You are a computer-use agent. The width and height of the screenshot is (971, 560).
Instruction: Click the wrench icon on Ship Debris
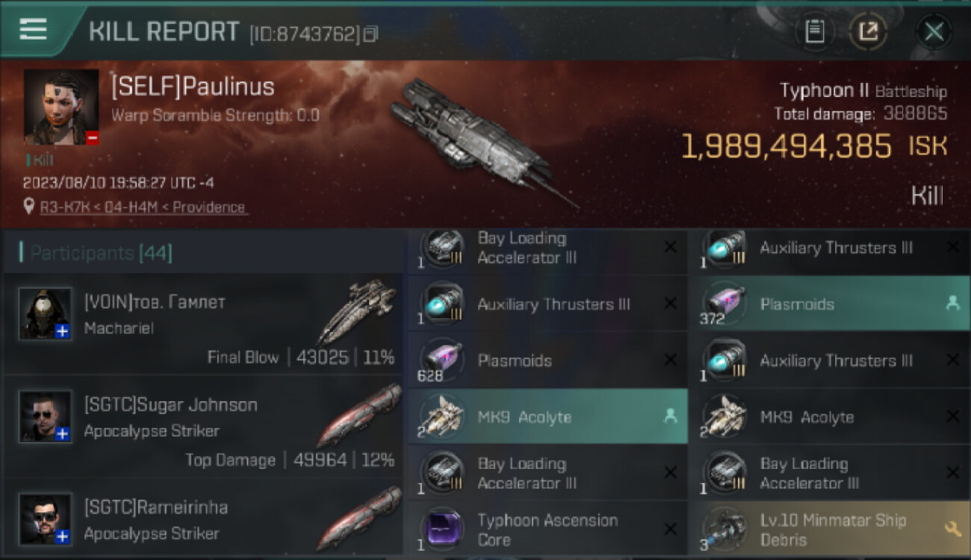(x=952, y=529)
